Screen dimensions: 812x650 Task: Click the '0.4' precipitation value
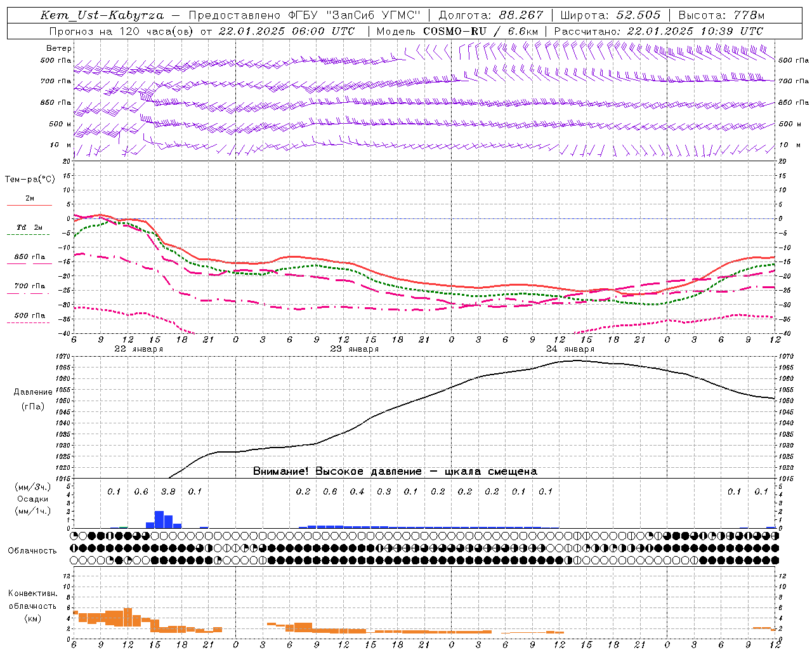[357, 491]
